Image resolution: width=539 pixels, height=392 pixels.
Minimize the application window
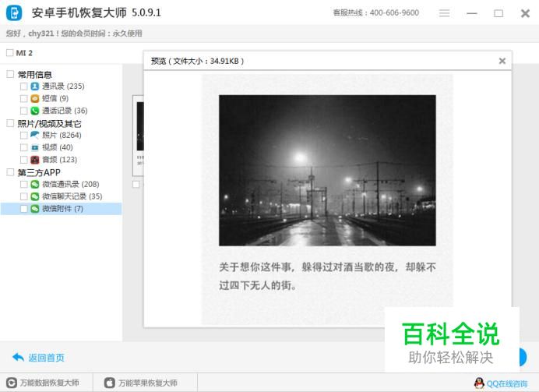(472, 13)
